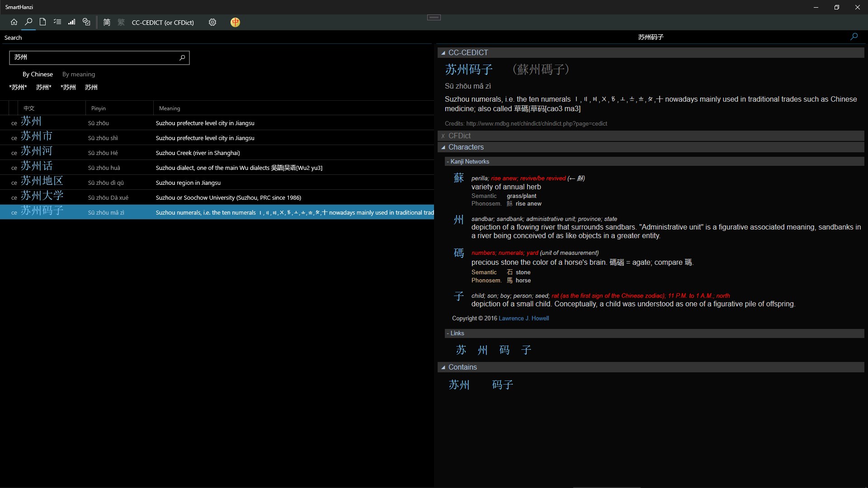This screenshot has width=868, height=488.
Task: Open Lawrence J. Howell link
Action: (x=524, y=318)
